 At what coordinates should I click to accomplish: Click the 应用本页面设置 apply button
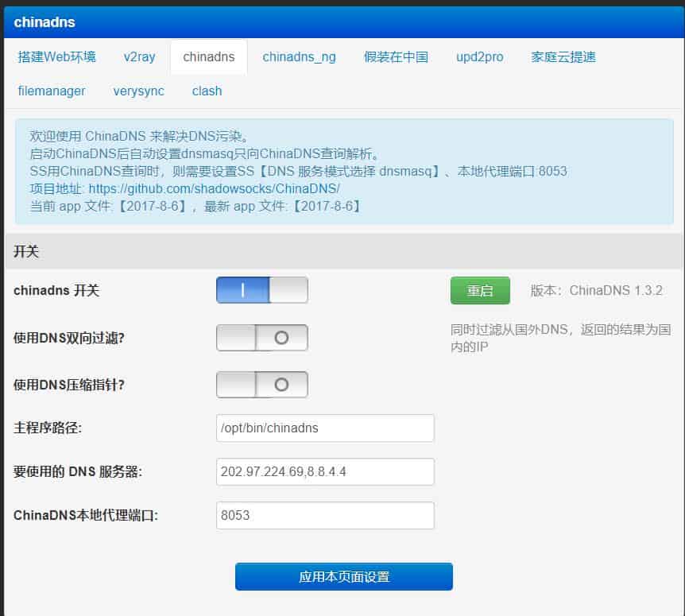click(x=343, y=576)
